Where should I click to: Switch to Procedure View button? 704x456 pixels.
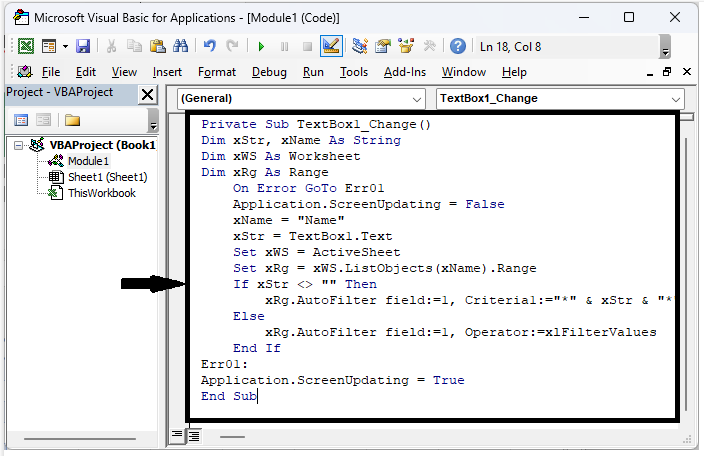pos(177,435)
